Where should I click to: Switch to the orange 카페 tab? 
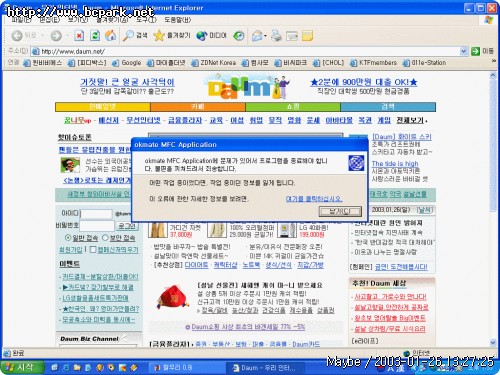tap(198, 107)
